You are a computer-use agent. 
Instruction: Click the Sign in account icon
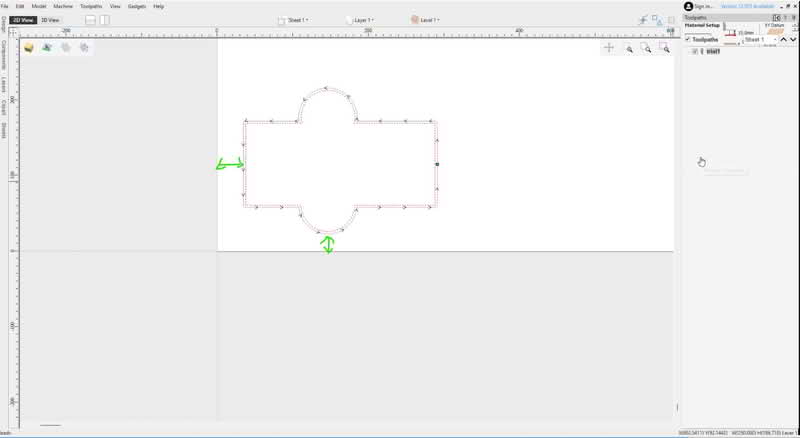tap(688, 6)
